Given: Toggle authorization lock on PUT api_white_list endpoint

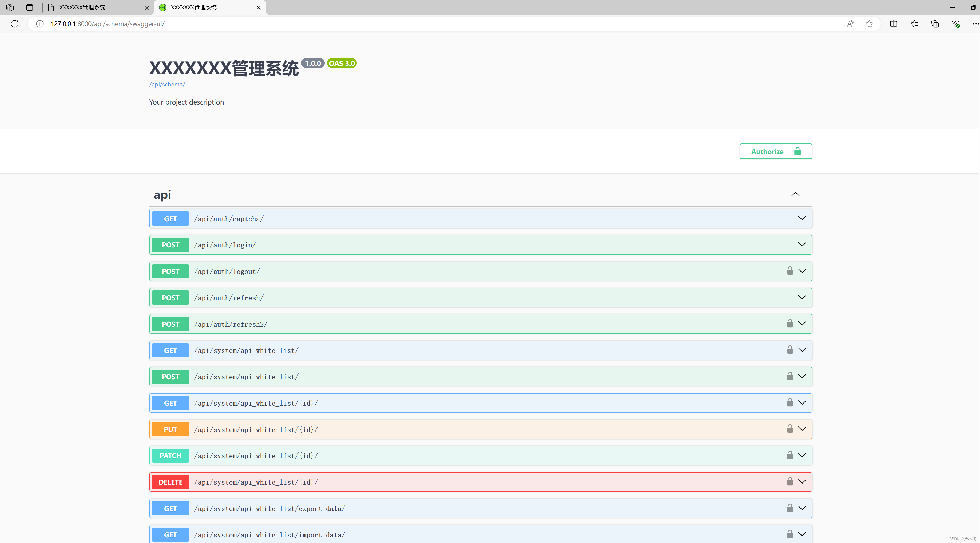Looking at the screenshot, I should 789,429.
